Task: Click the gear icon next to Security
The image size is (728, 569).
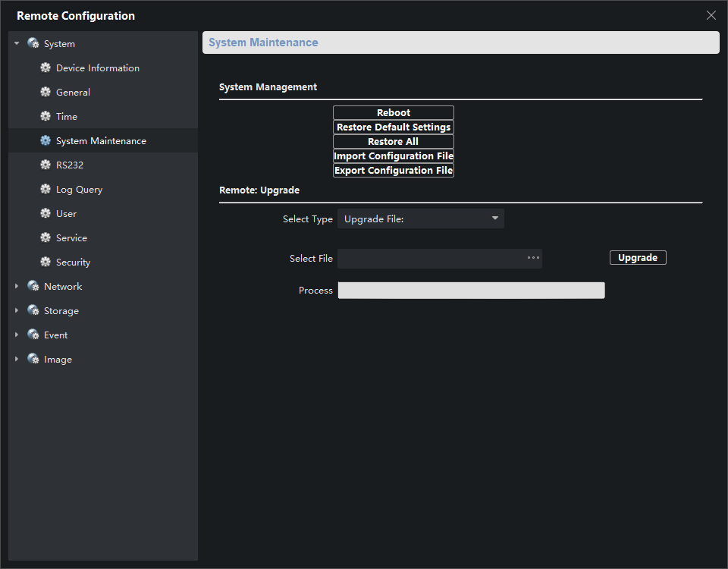Action: [x=45, y=262]
